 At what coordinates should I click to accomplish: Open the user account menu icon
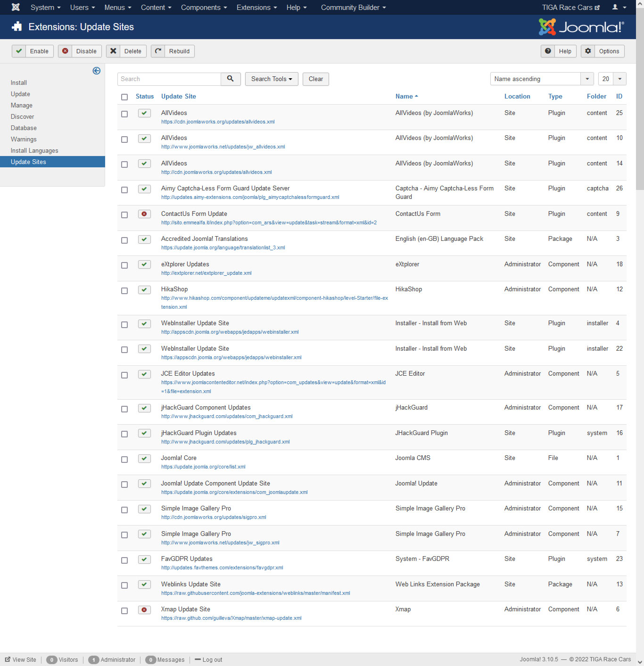tap(619, 7)
